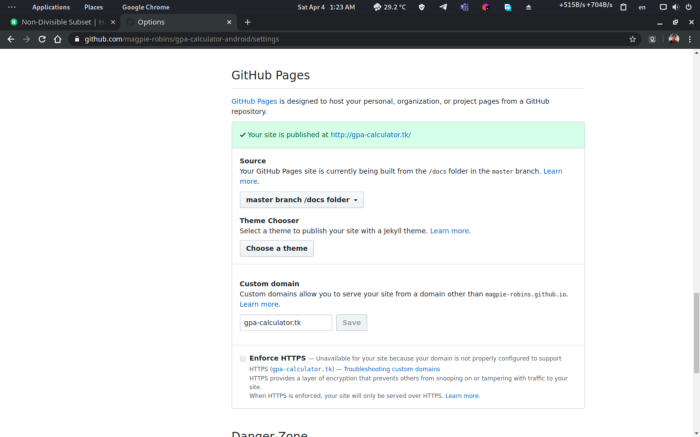
Task: View site info via the lock icon
Action: click(x=77, y=39)
